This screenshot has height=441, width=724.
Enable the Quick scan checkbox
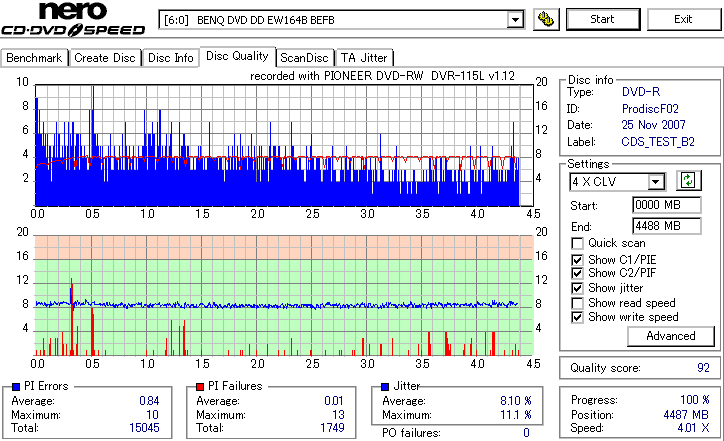tap(577, 243)
